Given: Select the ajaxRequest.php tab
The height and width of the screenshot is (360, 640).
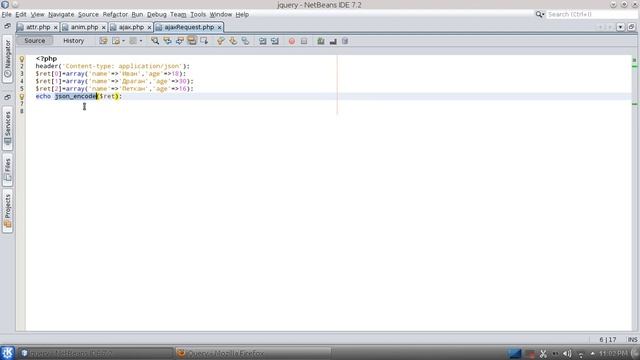Looking at the screenshot, I should (189, 27).
